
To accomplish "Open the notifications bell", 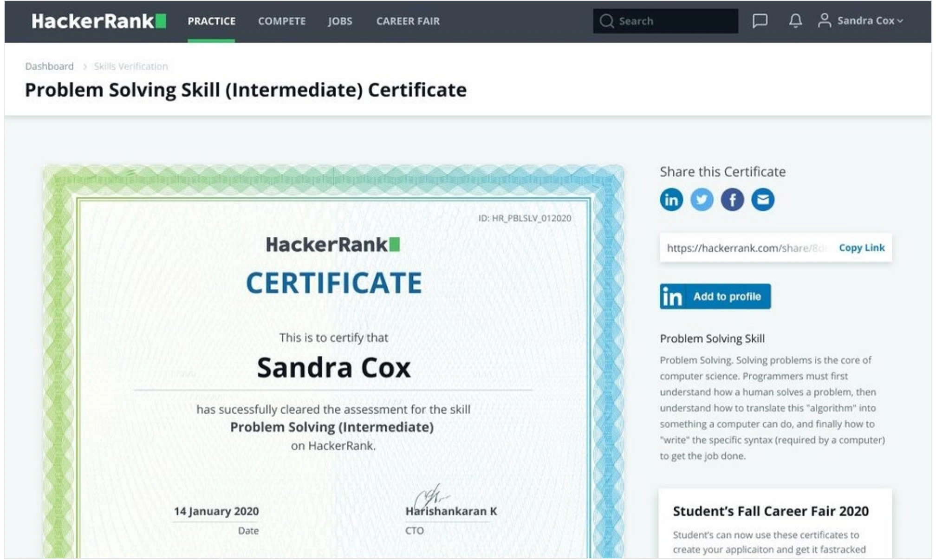I will pos(795,21).
